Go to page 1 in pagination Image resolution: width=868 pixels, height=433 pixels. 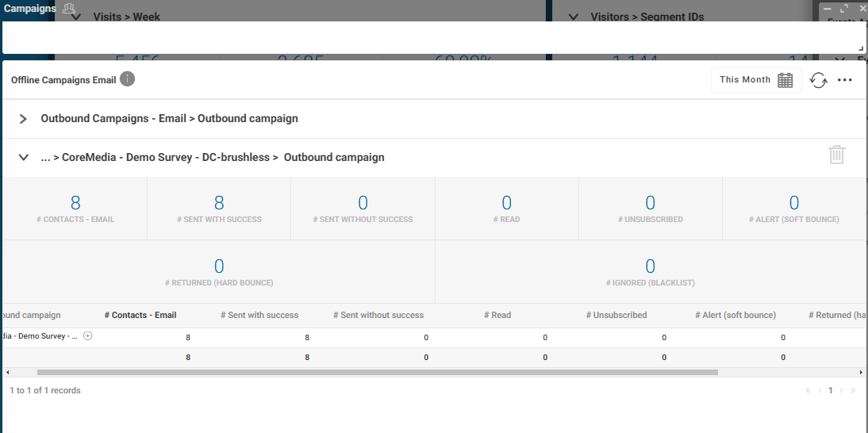tap(831, 391)
